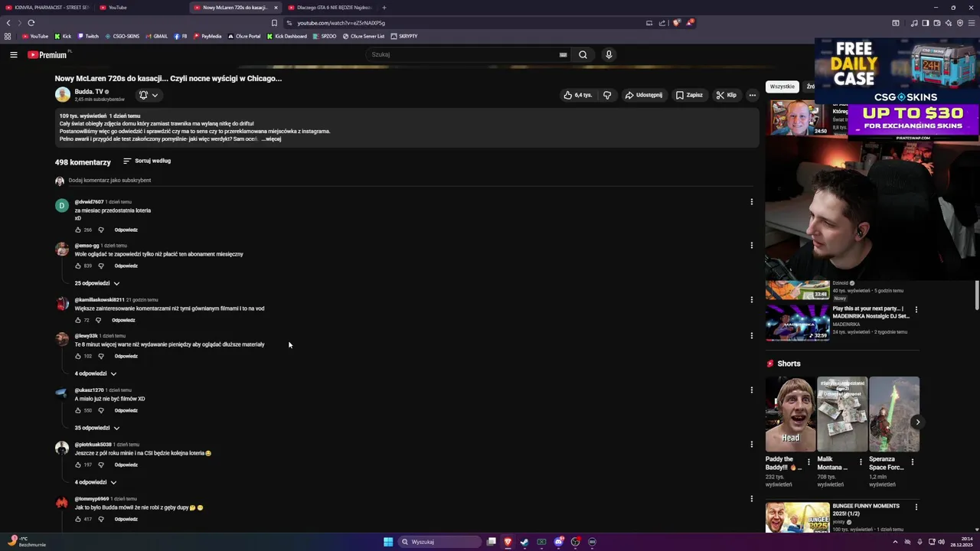Open the BUNGEE FUNNY MOMENTS video thumbnail
This screenshot has height=551, width=980.
point(797,518)
